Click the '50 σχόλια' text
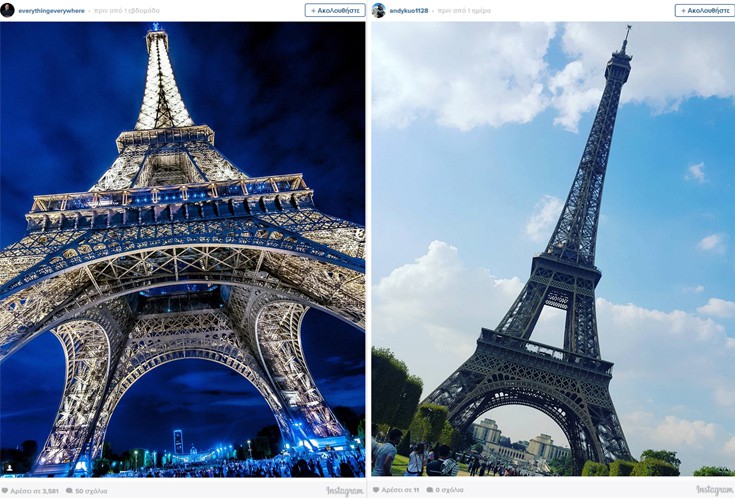 point(91,491)
